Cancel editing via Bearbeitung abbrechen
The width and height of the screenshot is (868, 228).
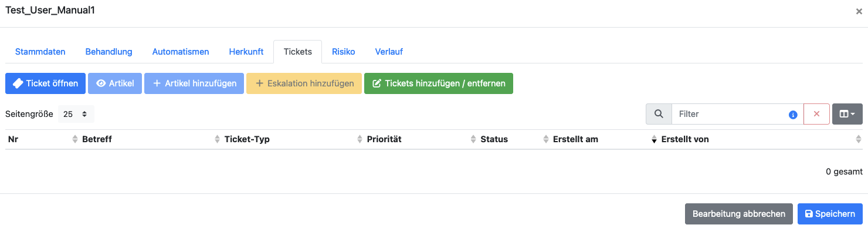[x=739, y=214]
